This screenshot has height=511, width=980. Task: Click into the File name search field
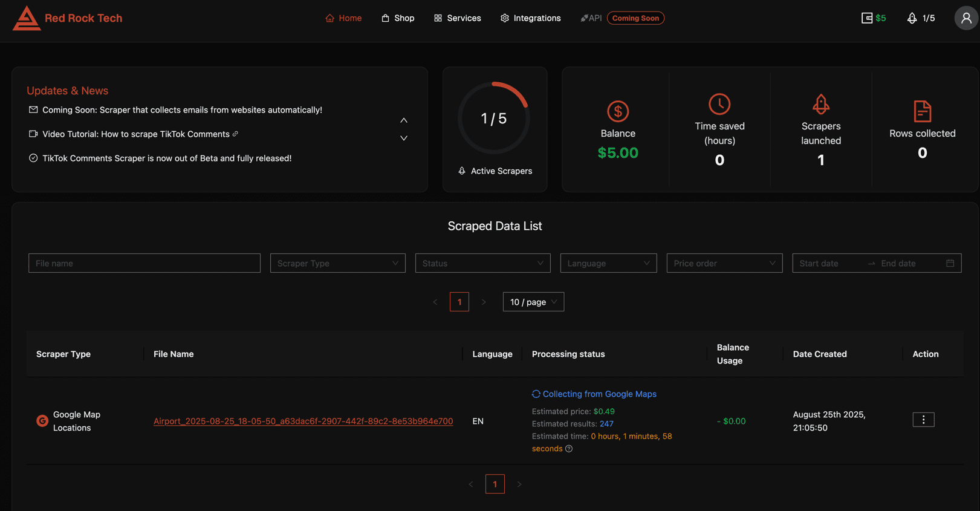pos(144,263)
